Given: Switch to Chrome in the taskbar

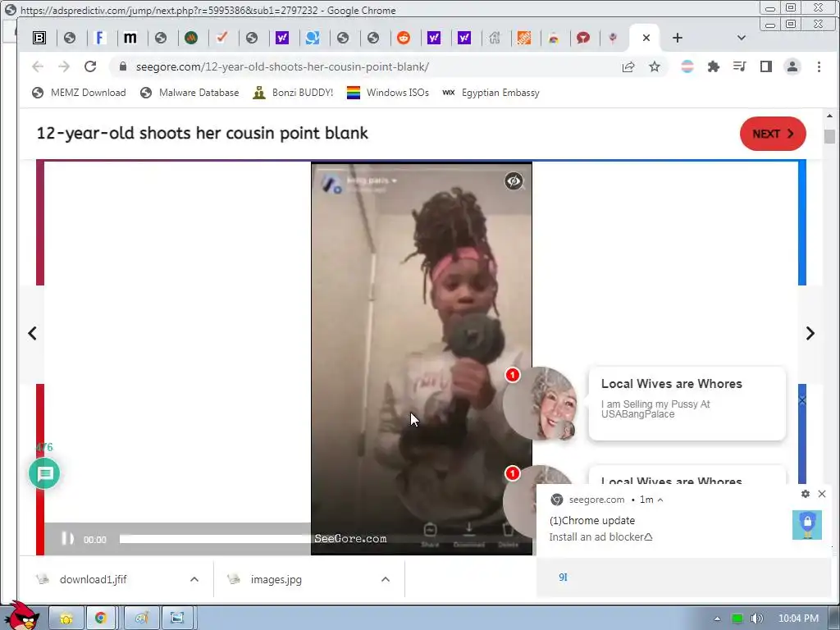Looking at the screenshot, I should pyautogui.click(x=101, y=619).
